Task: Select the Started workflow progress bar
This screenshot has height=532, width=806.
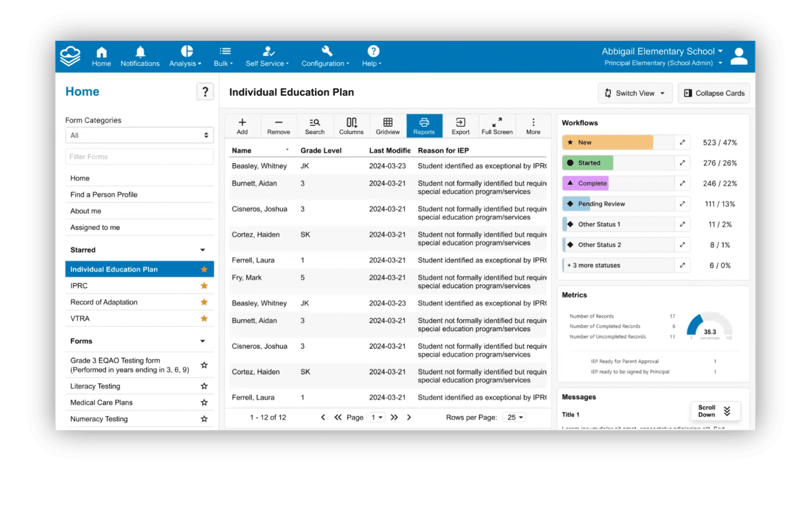Action: click(618, 163)
